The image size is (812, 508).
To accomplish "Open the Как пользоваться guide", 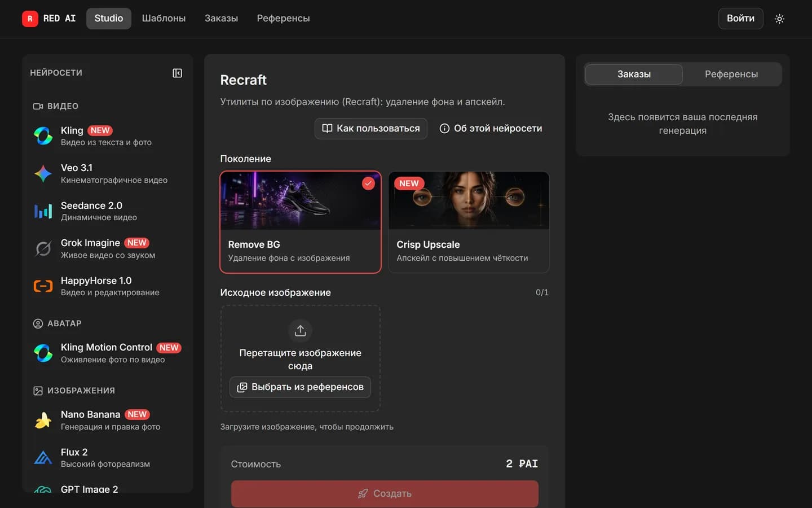I will (370, 128).
